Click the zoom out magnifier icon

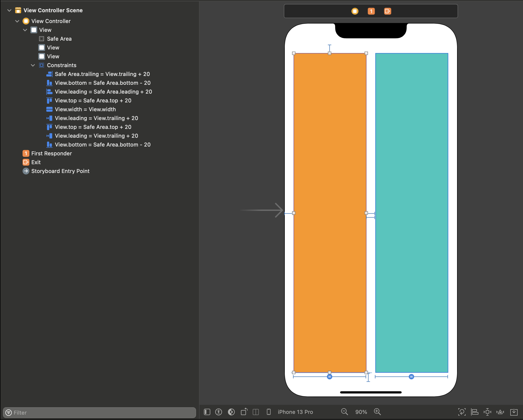tap(344, 412)
